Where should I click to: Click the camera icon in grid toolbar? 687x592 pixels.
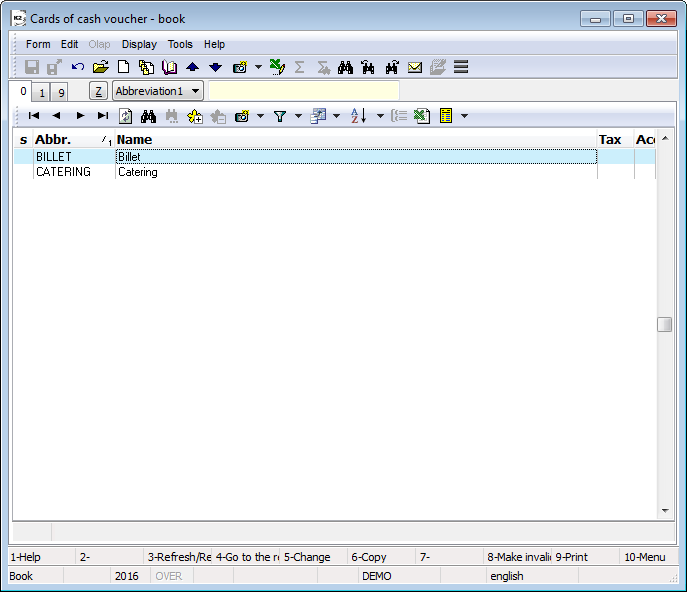click(242, 116)
